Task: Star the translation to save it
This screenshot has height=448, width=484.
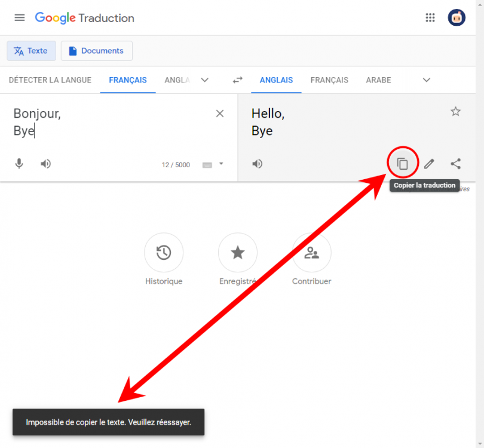Action: tap(455, 112)
